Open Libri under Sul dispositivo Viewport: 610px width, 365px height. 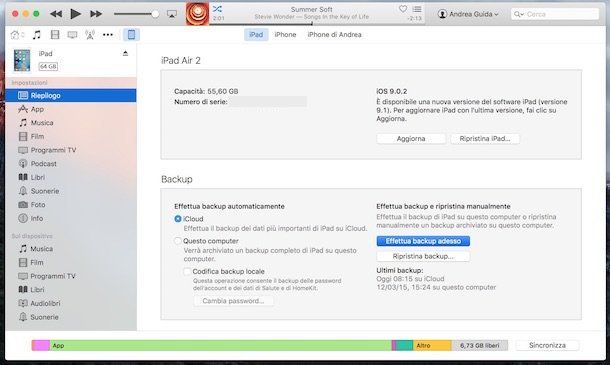71,290
